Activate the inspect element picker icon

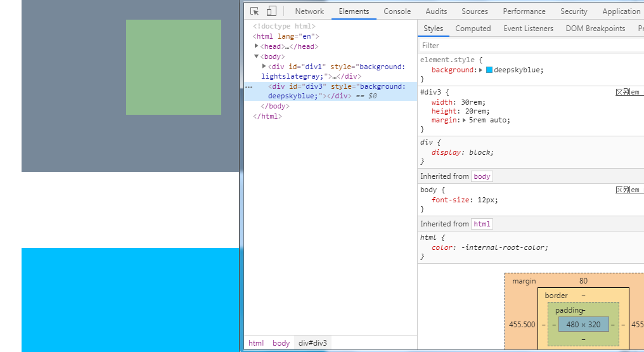[255, 11]
